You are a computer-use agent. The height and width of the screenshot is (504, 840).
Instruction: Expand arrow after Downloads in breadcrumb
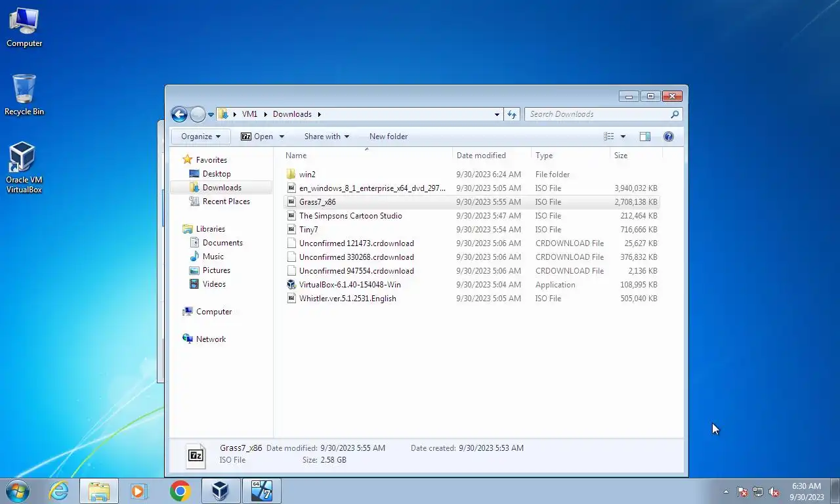tap(320, 114)
